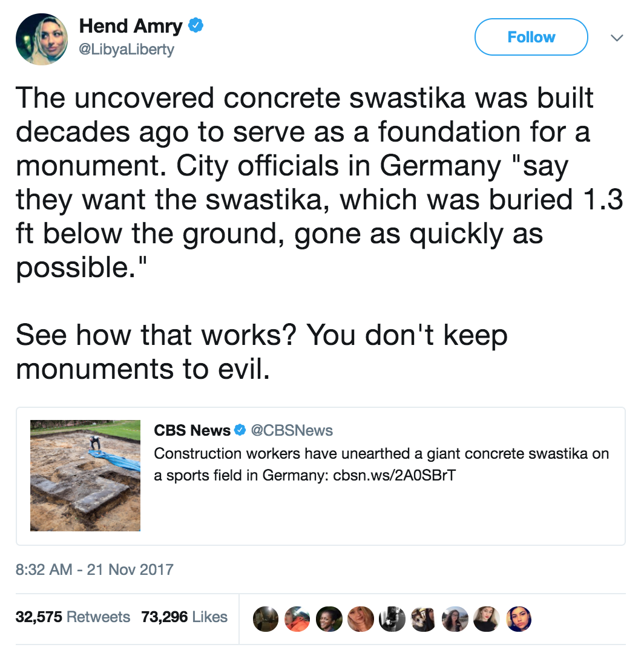Open the black-and-white liker avatar
644x656 pixels.
[x=391, y=618]
